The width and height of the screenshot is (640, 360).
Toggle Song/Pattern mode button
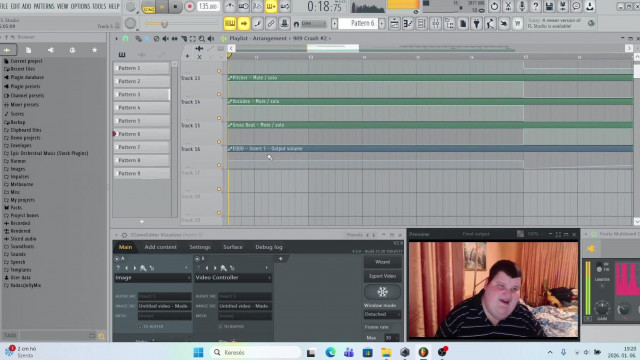[149, 7]
